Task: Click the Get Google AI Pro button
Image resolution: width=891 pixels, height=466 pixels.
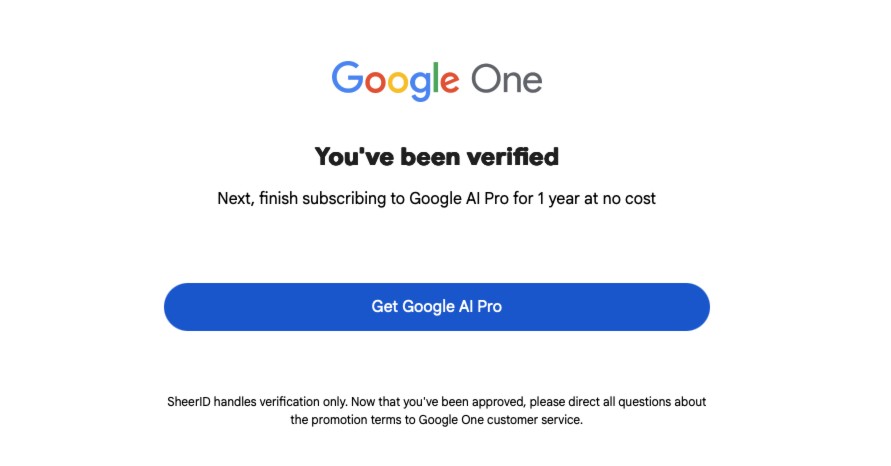Action: pos(436,307)
